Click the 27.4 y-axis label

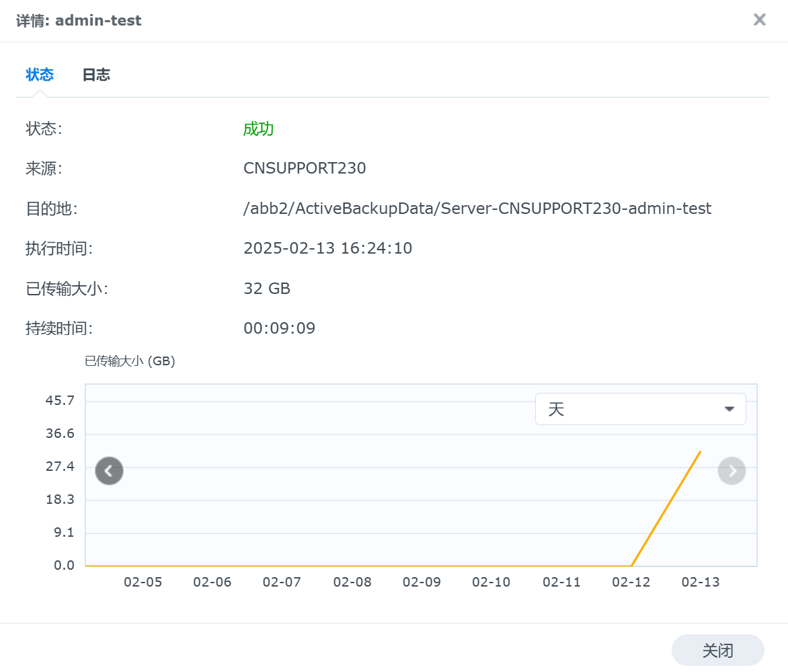pos(60,466)
